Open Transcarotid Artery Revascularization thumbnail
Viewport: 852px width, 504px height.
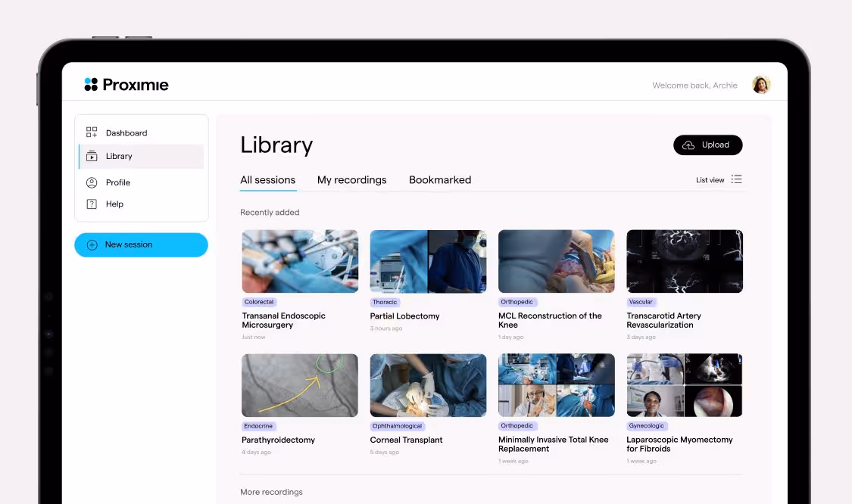pos(685,261)
